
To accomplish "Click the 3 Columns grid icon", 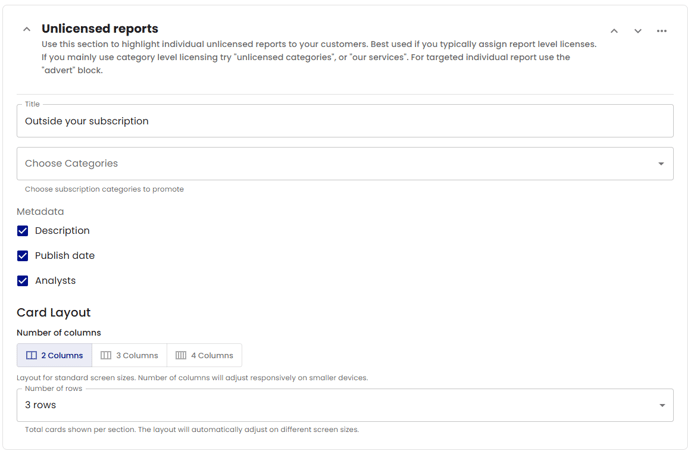I will [x=106, y=355].
